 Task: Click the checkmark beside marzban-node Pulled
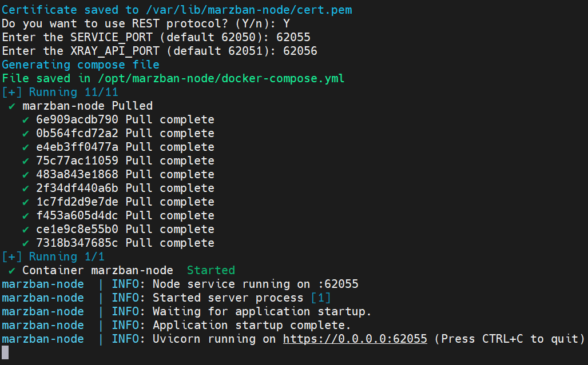[12, 106]
